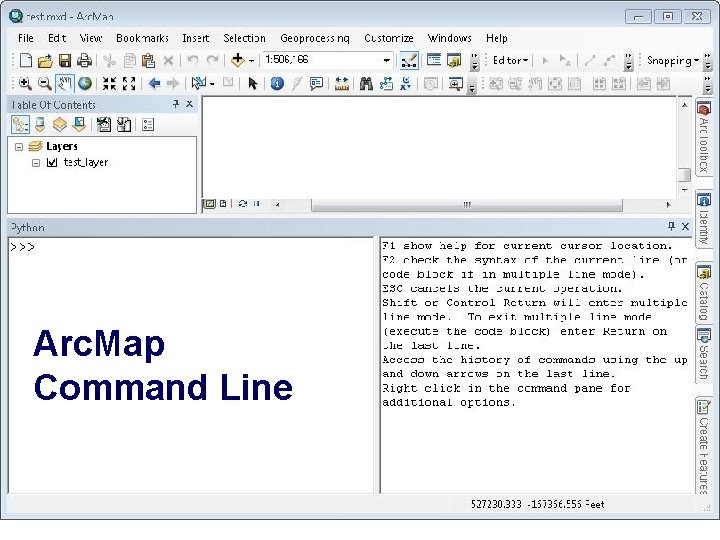Click the Find Route icon

386,84
